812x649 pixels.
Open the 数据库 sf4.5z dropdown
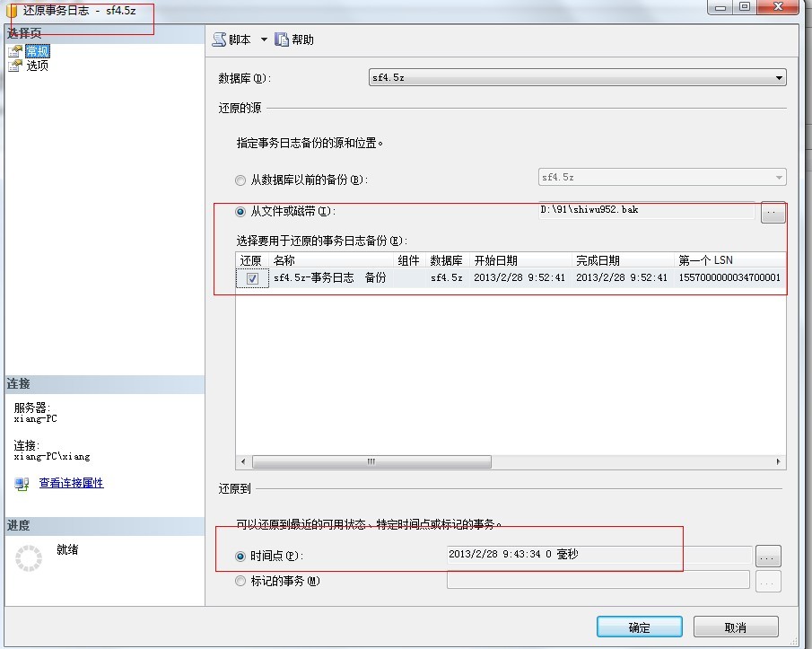pos(578,78)
